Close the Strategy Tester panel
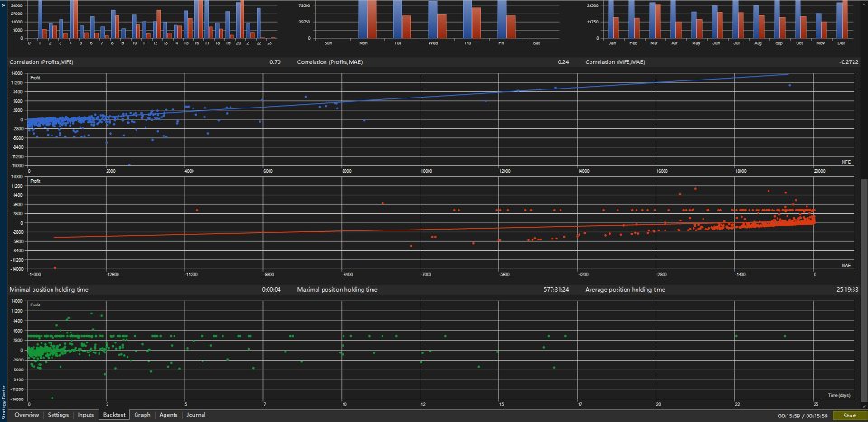 click(3, 5)
